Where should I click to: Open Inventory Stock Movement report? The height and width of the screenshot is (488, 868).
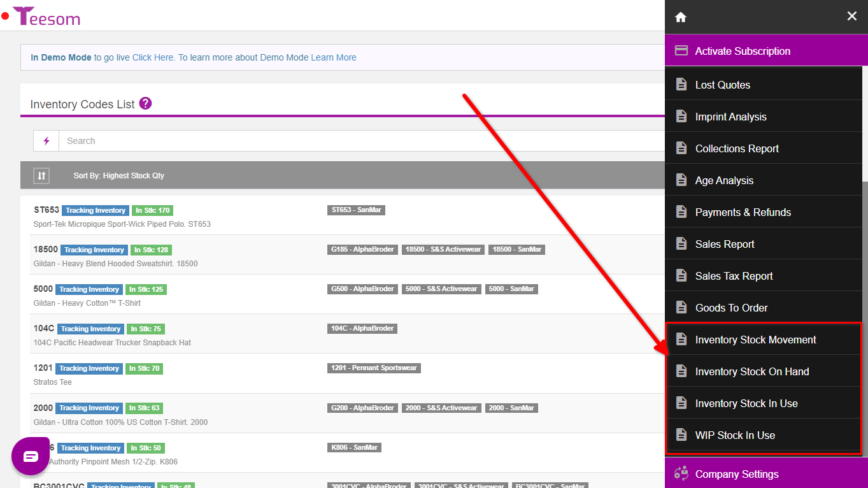coord(755,340)
